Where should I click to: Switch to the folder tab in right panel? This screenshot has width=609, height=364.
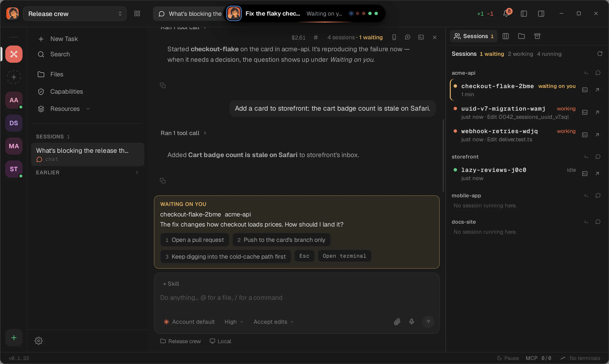point(521,36)
